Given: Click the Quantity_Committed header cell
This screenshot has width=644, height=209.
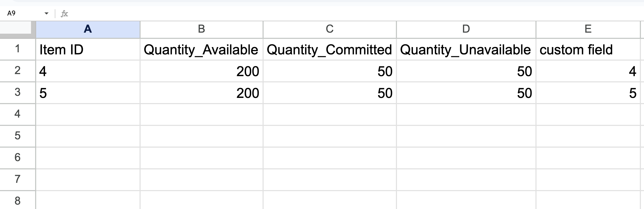Looking at the screenshot, I should click(x=329, y=49).
